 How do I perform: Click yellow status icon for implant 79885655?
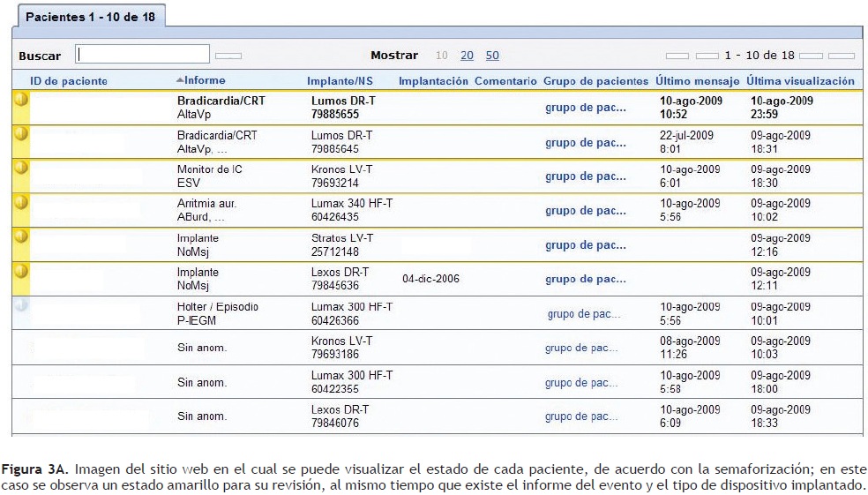(x=20, y=99)
